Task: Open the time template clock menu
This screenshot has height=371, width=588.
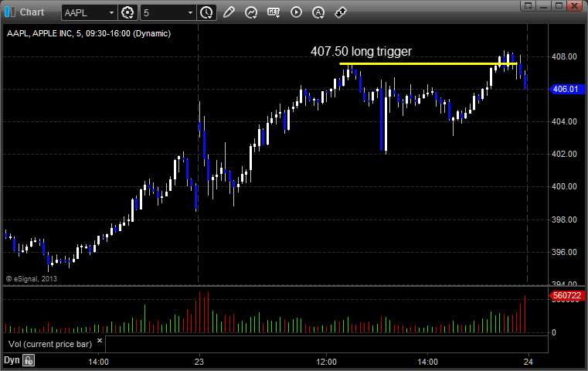Action: coord(206,12)
